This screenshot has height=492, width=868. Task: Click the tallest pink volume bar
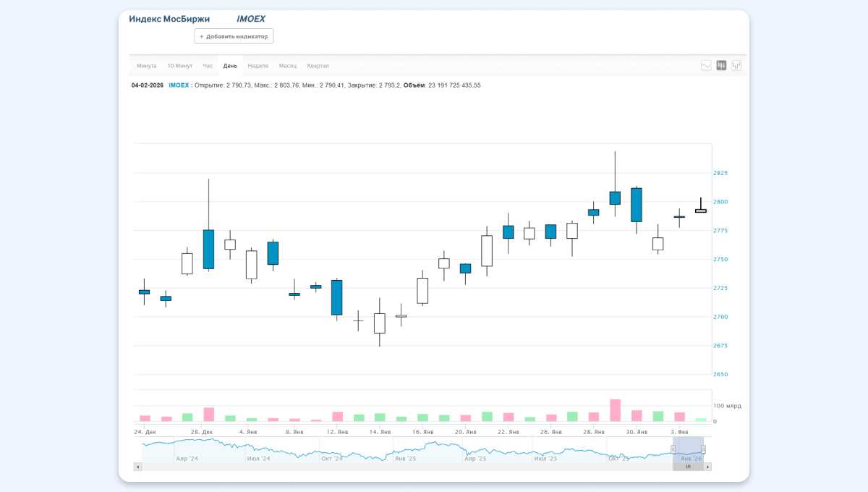point(615,410)
